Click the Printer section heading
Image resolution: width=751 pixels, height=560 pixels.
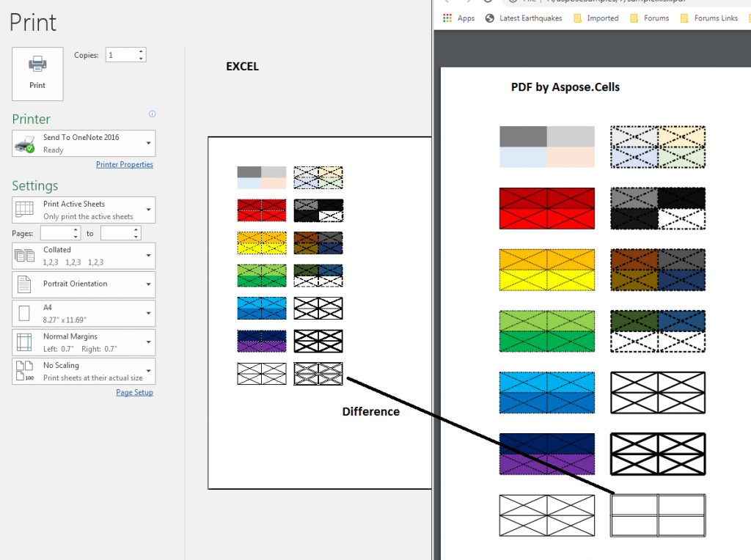click(x=31, y=119)
